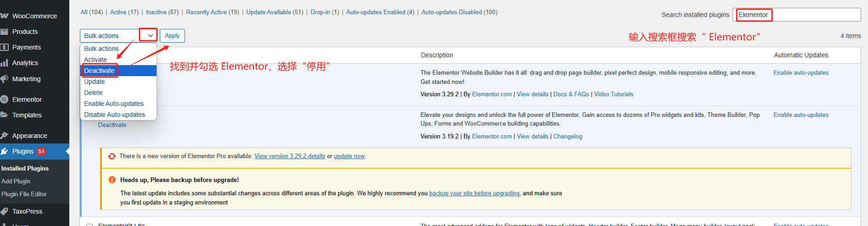
Task: Click the Products sidebar icon
Action: pyautogui.click(x=4, y=32)
